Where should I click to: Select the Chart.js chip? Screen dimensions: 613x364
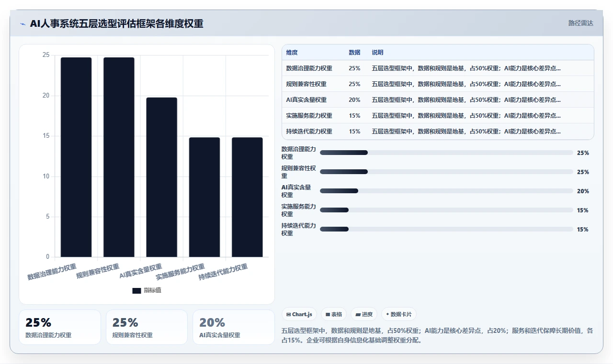(x=299, y=314)
